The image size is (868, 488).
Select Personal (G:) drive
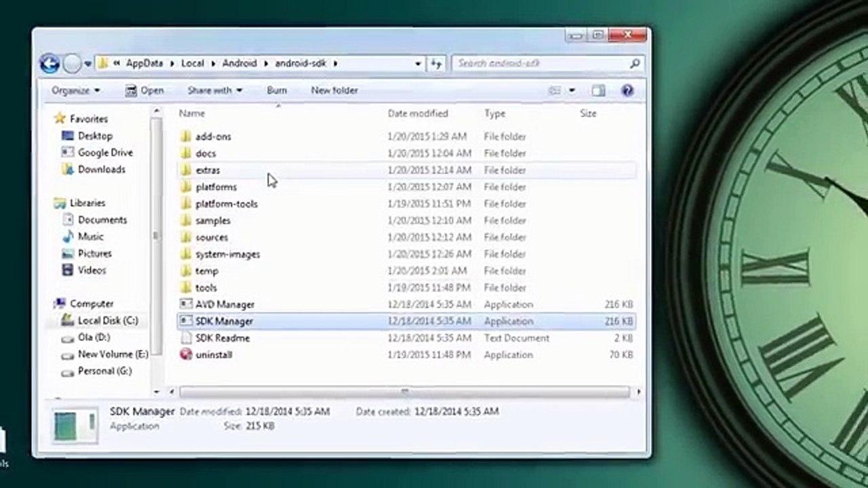[104, 371]
